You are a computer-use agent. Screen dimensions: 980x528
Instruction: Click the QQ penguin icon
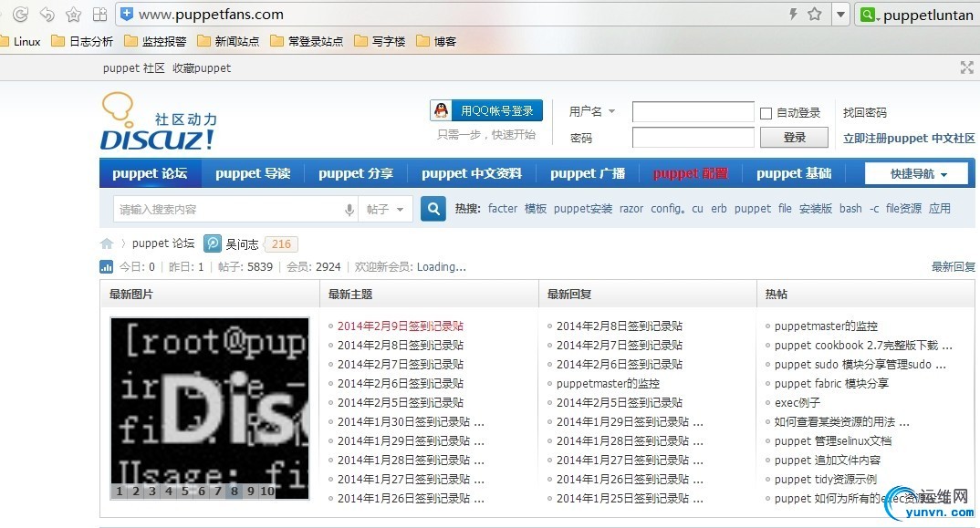click(442, 110)
